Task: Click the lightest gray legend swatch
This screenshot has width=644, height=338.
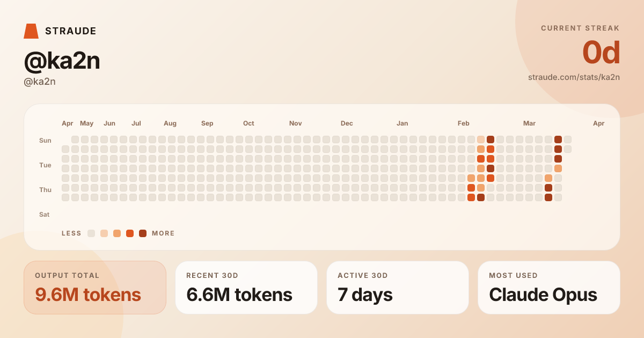Action: pos(91,233)
